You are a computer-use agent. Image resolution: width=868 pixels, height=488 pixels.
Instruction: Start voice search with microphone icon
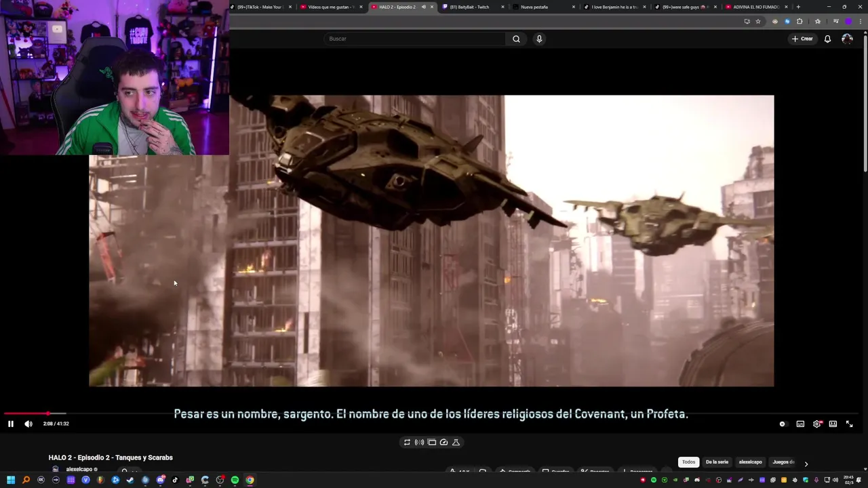click(x=539, y=39)
